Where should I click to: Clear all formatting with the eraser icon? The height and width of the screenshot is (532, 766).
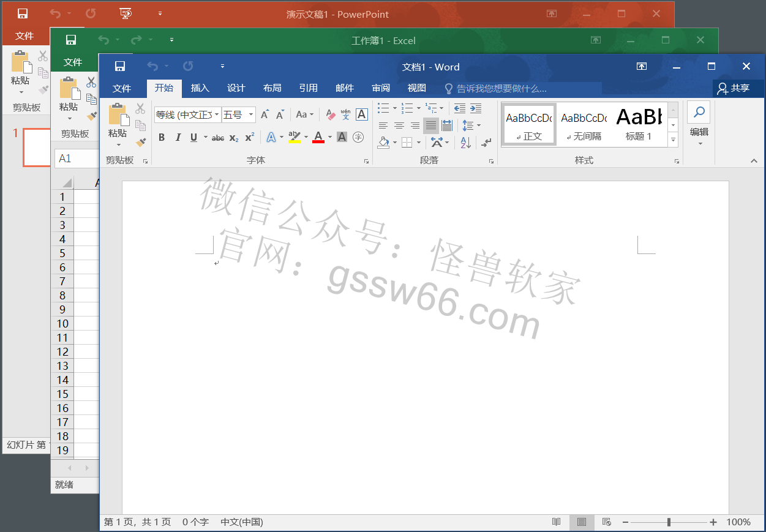tap(331, 114)
